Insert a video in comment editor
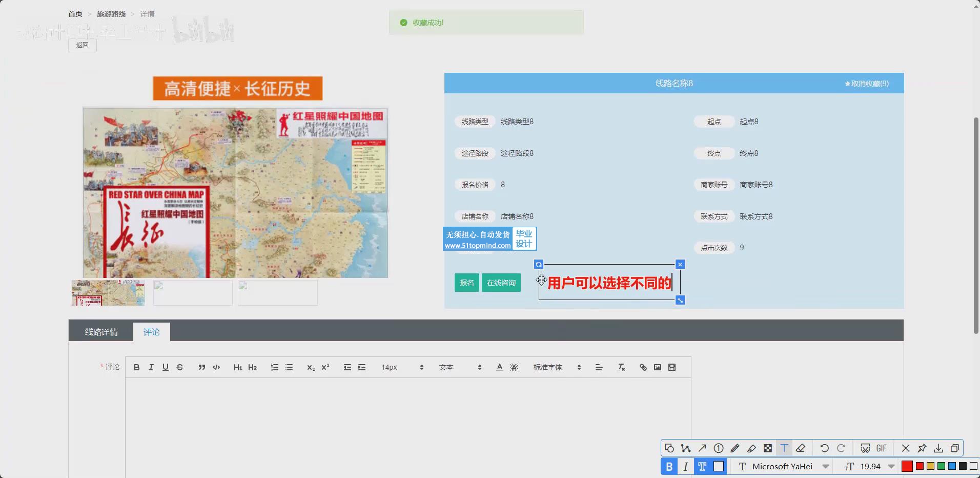 [672, 367]
